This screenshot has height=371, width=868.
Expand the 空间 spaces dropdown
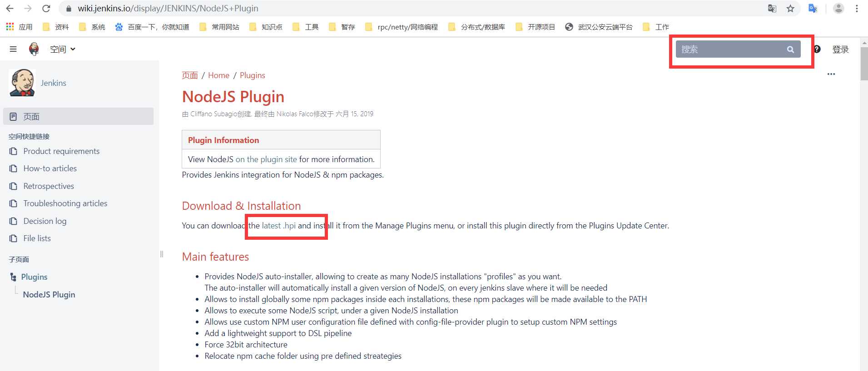[63, 49]
